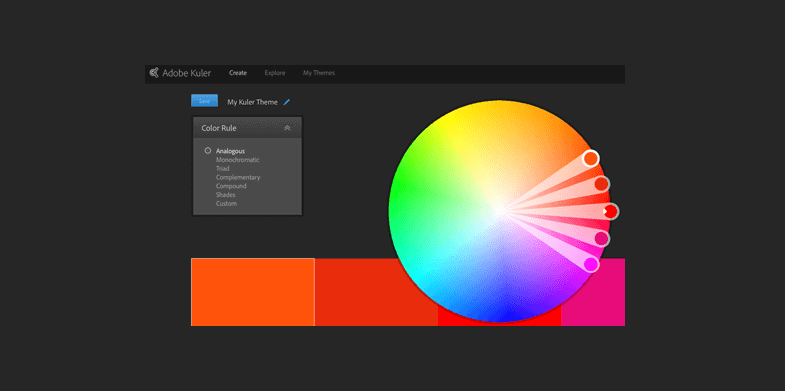Click the white center of color wheel
The image size is (785, 391).
click(500, 211)
